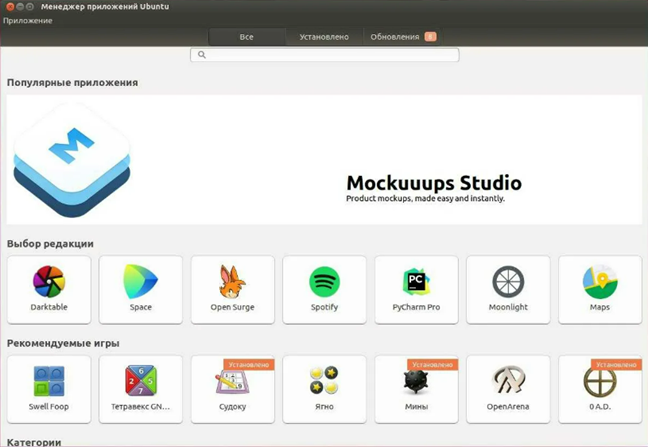Open the Тетравекс game icon
This screenshot has width=648, height=447.
click(141, 380)
